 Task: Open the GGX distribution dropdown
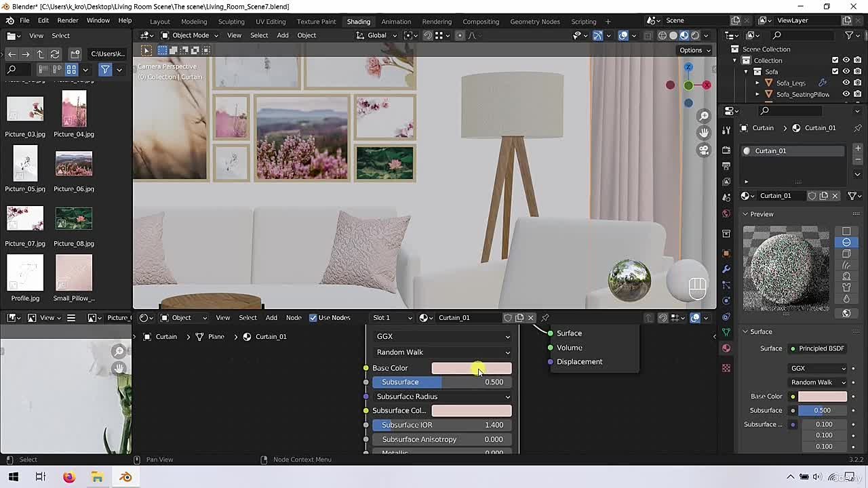click(441, 336)
